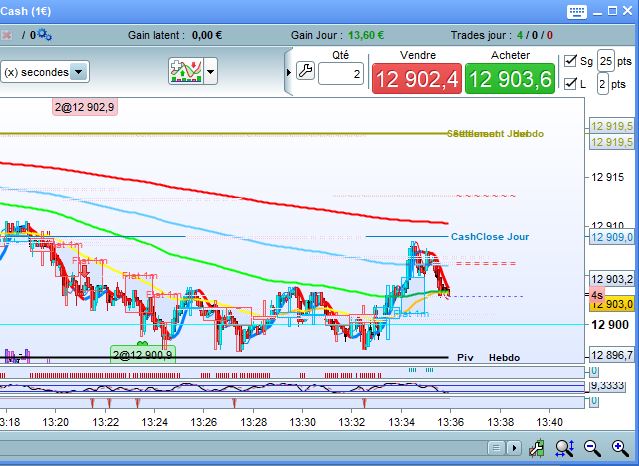Click the greyed red X icon

coord(7,35)
